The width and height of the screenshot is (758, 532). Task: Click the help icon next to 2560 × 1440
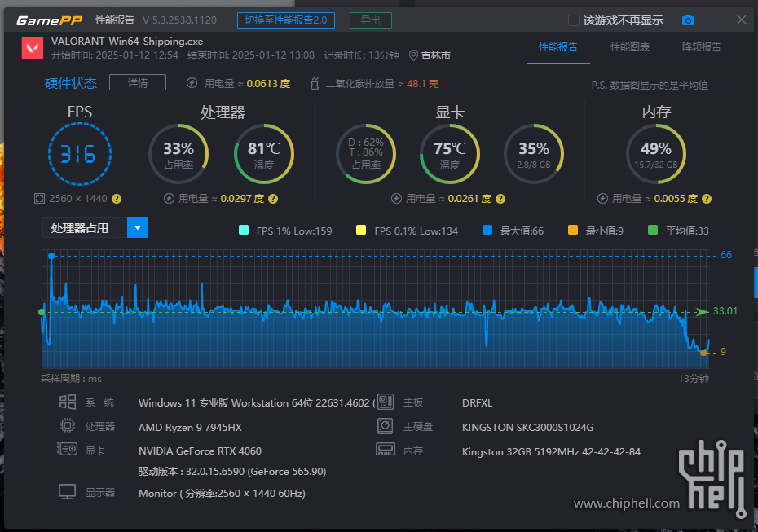click(117, 199)
